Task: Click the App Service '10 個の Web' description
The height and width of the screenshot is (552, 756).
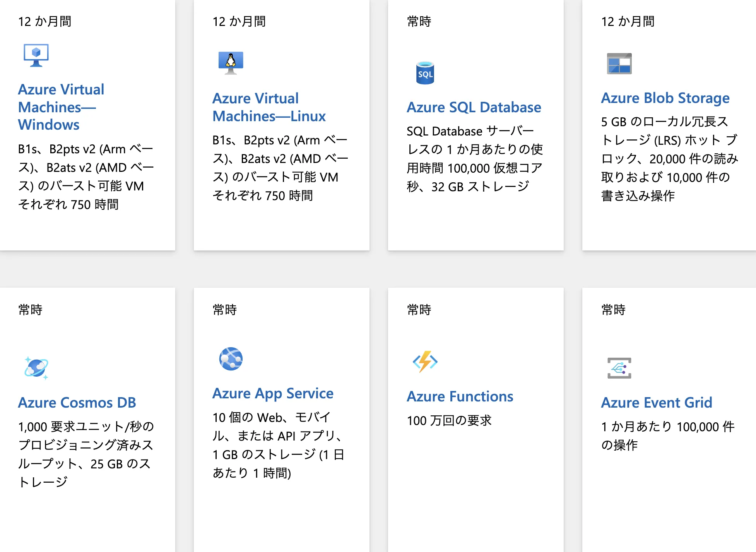Action: click(x=279, y=445)
